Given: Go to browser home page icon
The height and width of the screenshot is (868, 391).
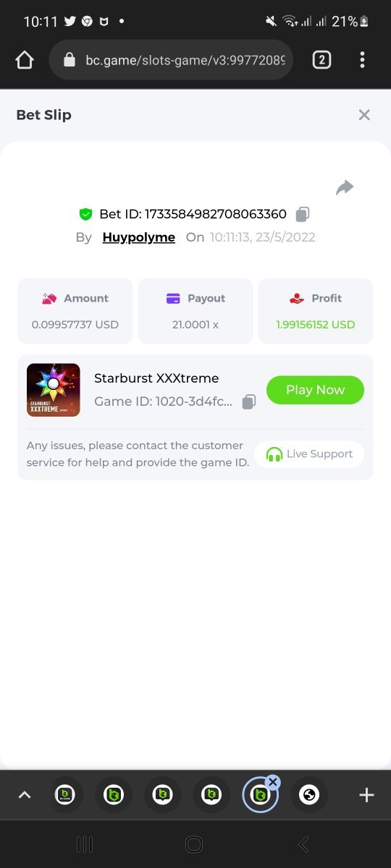Looking at the screenshot, I should coord(25,60).
